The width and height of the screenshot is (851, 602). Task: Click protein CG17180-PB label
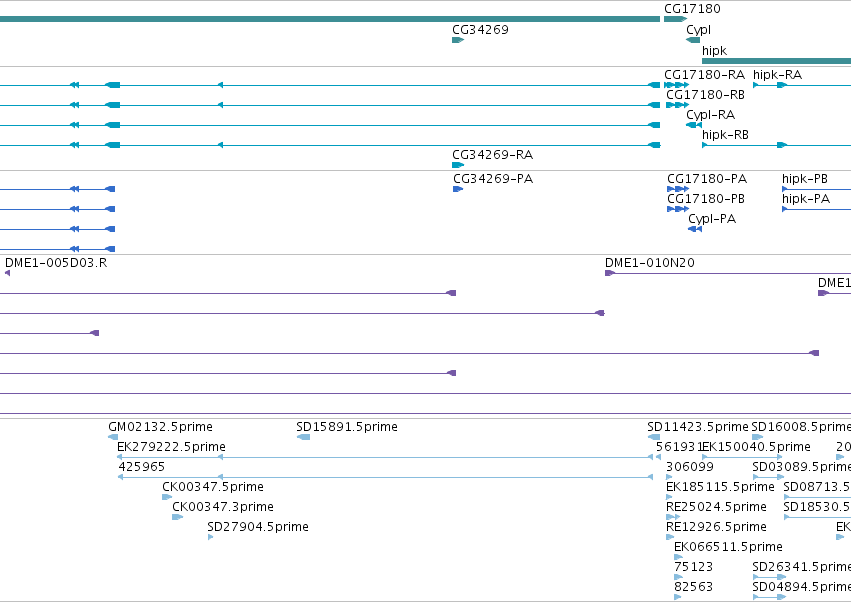[706, 199]
